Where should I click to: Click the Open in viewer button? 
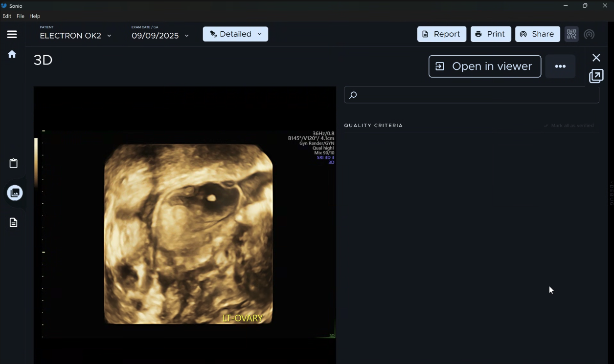pyautogui.click(x=484, y=66)
